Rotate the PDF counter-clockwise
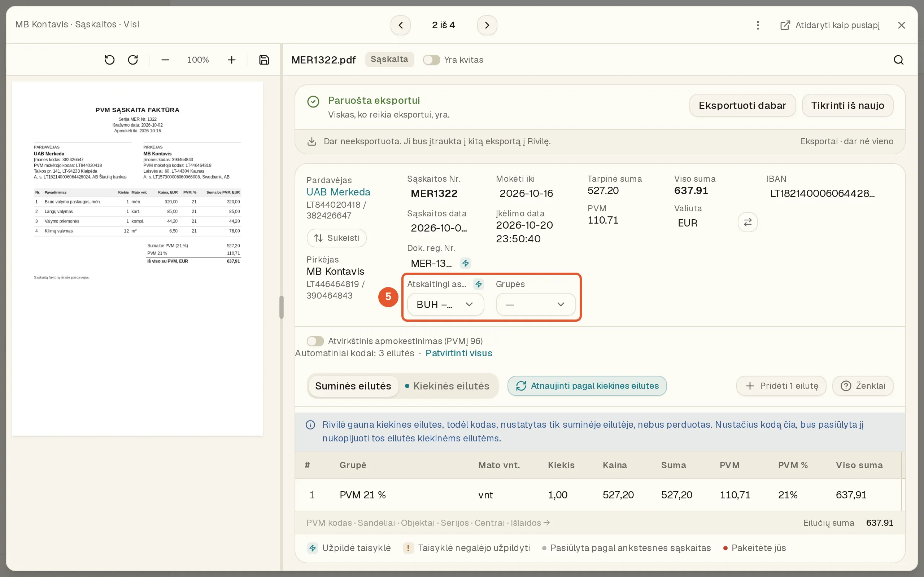Image resolution: width=924 pixels, height=577 pixels. coord(110,60)
